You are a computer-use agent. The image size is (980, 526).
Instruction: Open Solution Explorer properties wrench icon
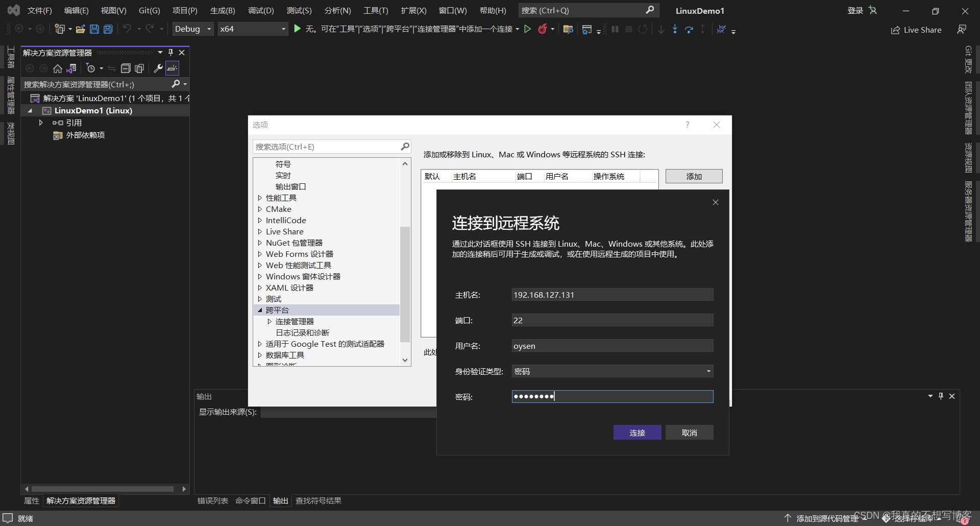coord(158,68)
